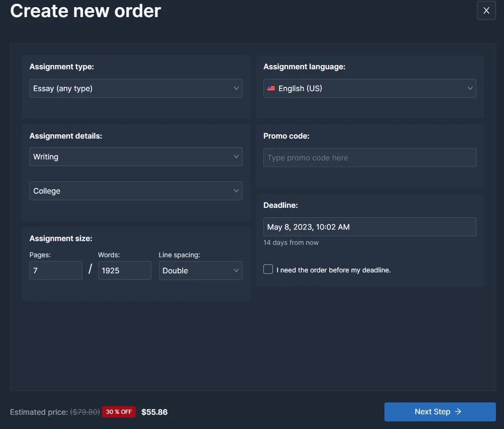Open the College academic level dropdown
The height and width of the screenshot is (429, 504).
point(136,191)
